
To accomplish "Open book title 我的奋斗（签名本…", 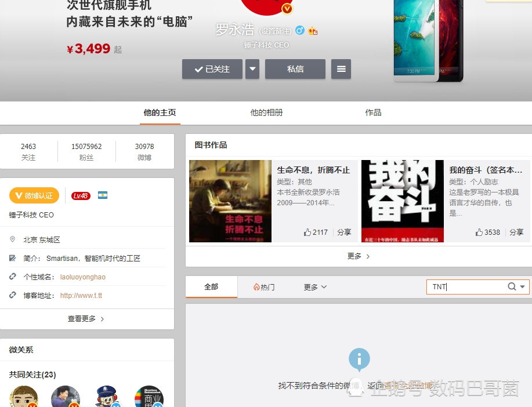I will click(x=486, y=170).
